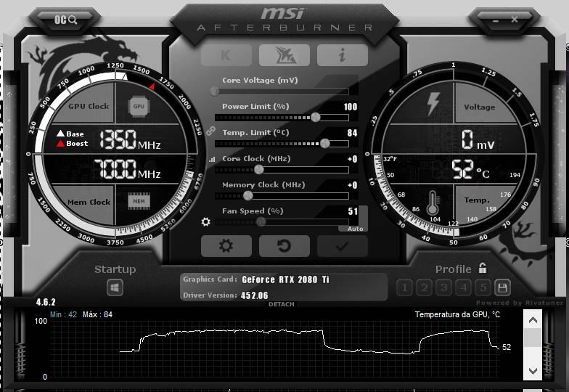Toggle the Profile padlock
Viewport: 569px width, 392px height.
pos(482,269)
